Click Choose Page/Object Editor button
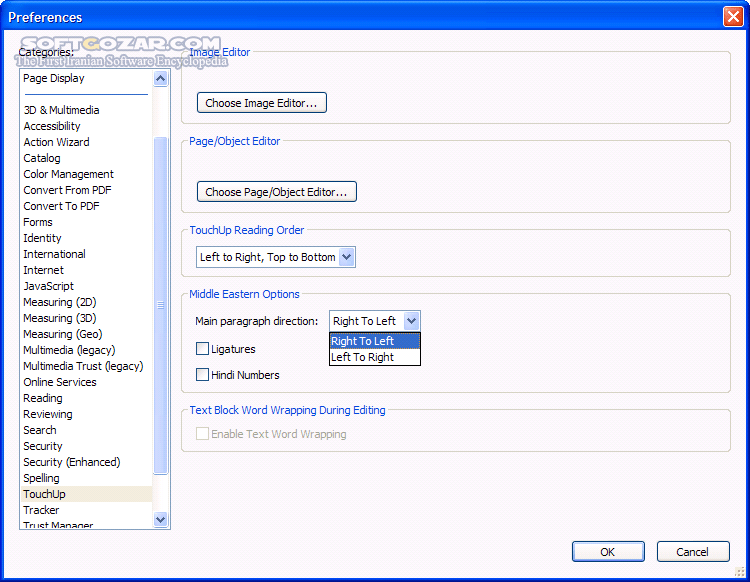The width and height of the screenshot is (750, 582). (x=277, y=192)
